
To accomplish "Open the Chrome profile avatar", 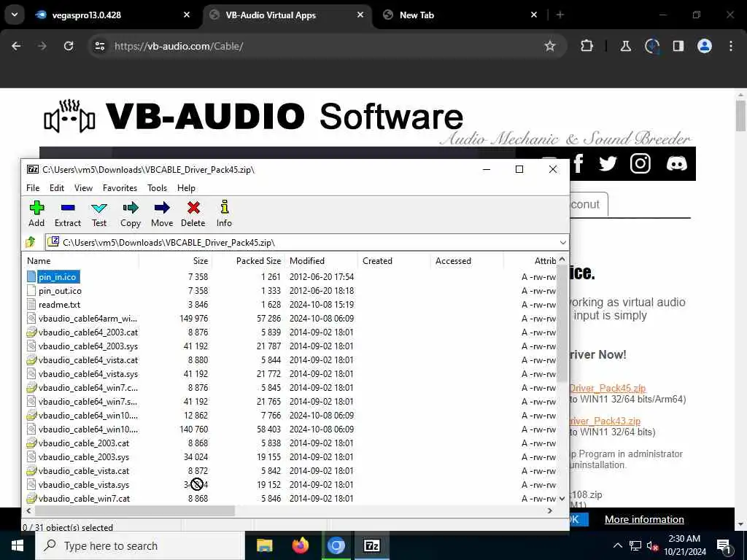I will [x=704, y=46].
